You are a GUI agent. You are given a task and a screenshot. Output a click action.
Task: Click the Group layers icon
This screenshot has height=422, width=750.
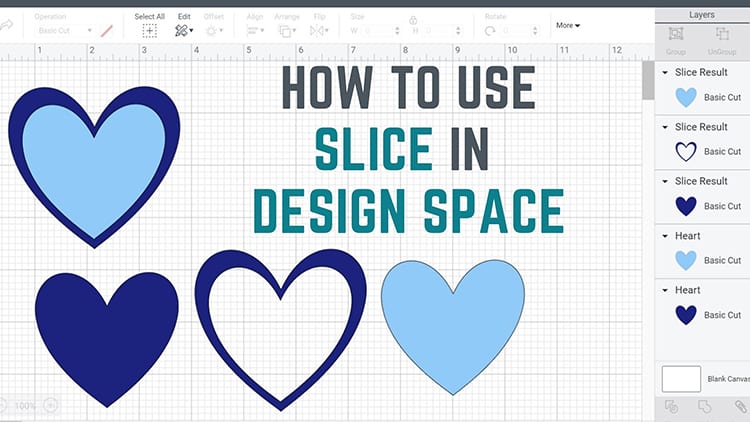(x=676, y=34)
